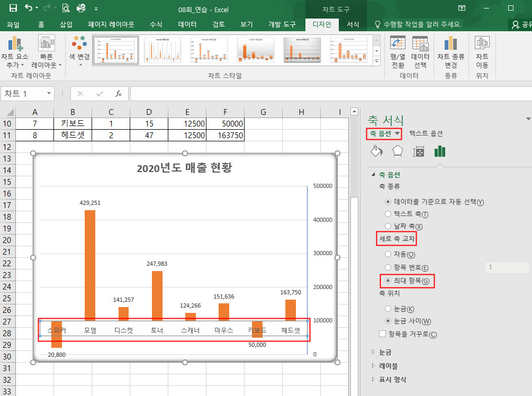The image size is (532, 396).
Task: Click the 항목 번호 value input field
Action: (507, 267)
